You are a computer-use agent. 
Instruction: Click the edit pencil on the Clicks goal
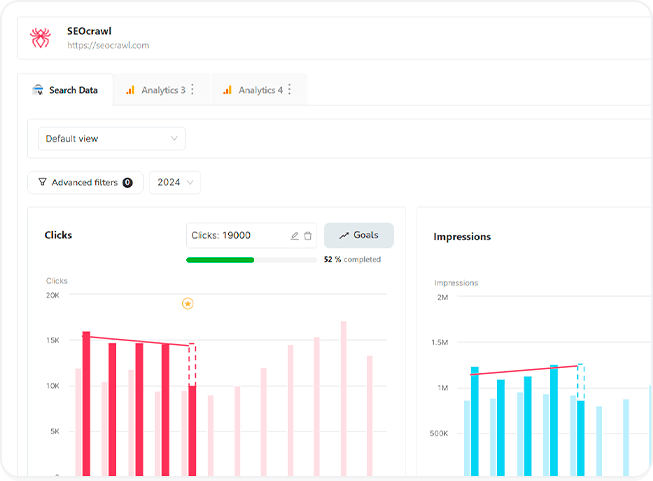294,236
